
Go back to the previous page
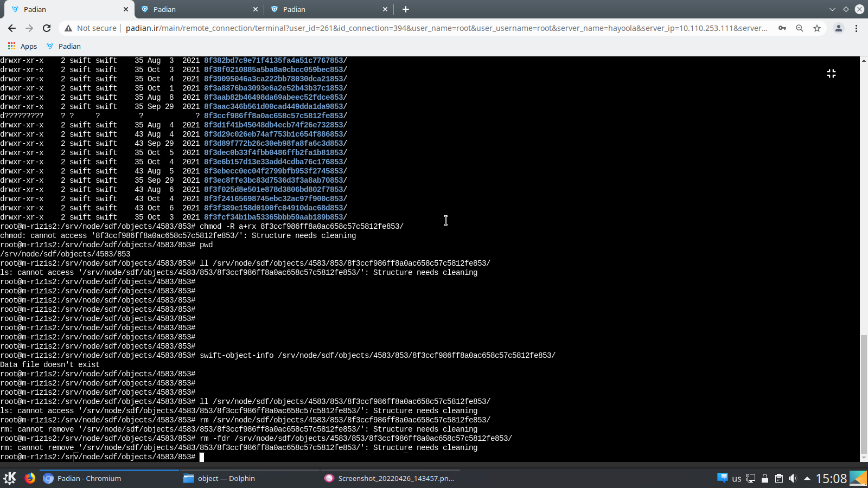tap(12, 28)
